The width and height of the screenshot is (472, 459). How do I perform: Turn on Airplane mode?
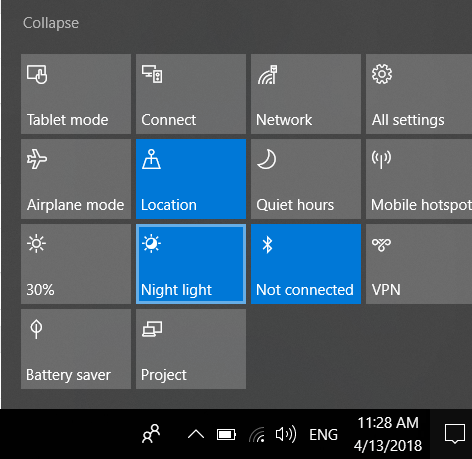coord(76,179)
